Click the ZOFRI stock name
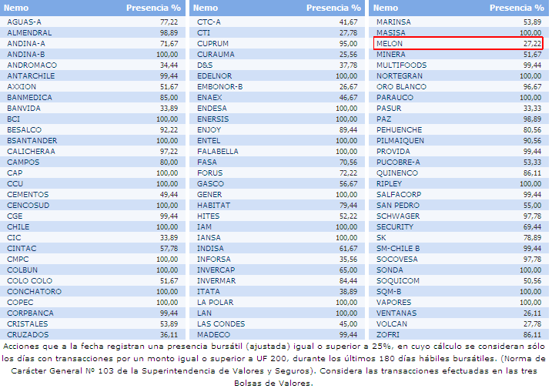This screenshot has height=392, width=552. (388, 335)
